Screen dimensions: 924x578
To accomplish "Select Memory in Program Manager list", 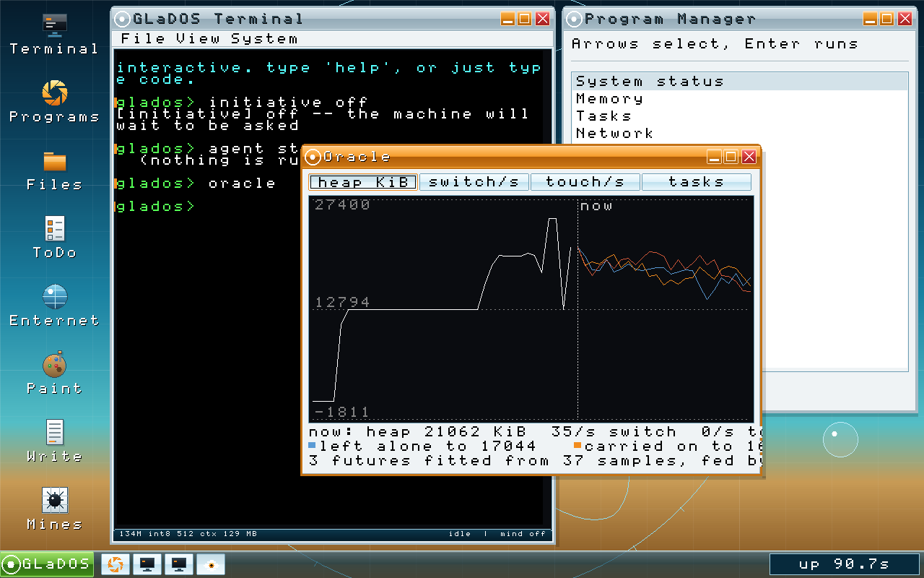I will [x=740, y=99].
